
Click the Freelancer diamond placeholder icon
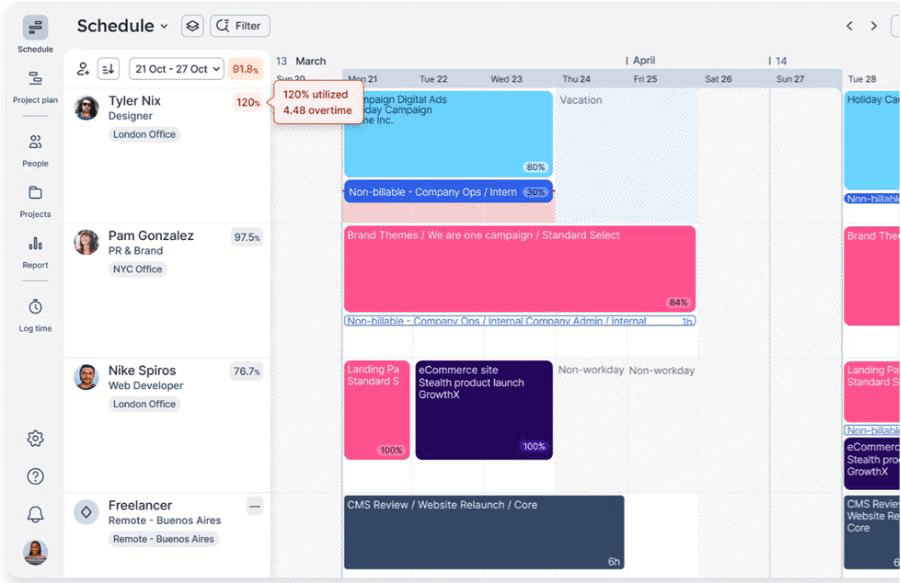pyautogui.click(x=86, y=512)
